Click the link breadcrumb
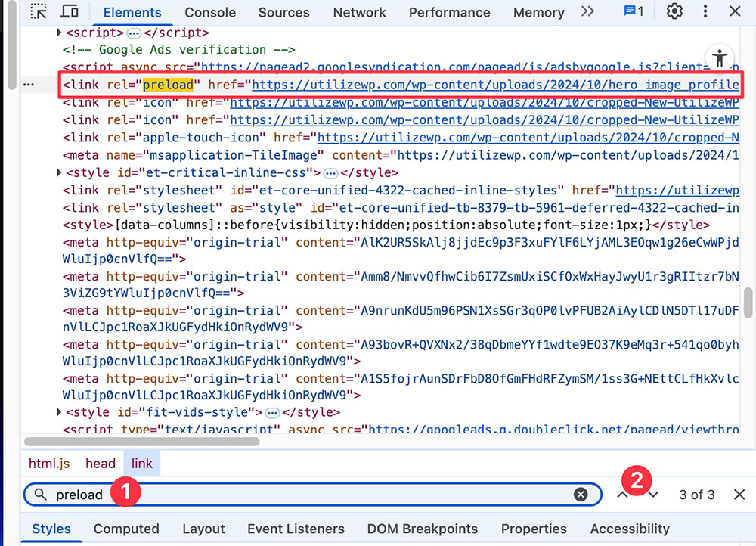Screen dimensions: 756x546 tap(142, 464)
